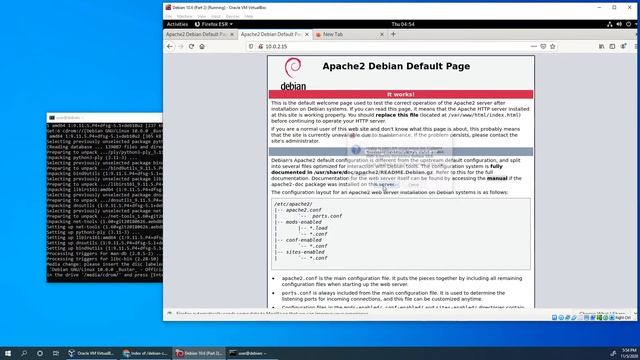Open the Windows Start menu

click(x=8, y=353)
